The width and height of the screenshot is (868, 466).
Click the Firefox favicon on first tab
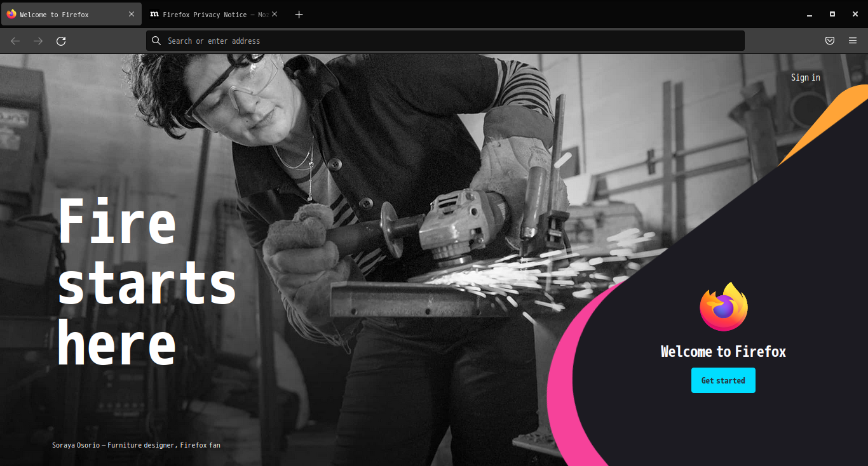coord(11,14)
